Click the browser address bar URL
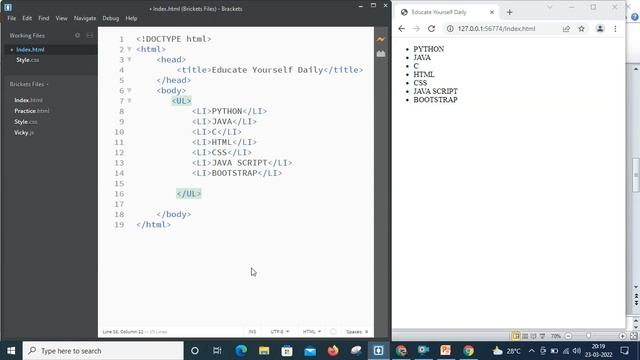 pyautogui.click(x=496, y=29)
